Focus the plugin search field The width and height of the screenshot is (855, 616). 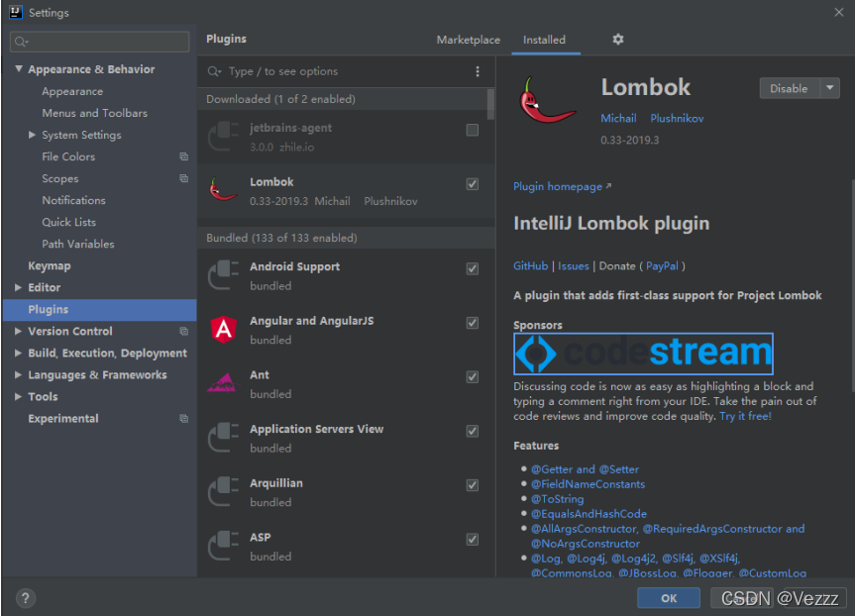point(346,71)
